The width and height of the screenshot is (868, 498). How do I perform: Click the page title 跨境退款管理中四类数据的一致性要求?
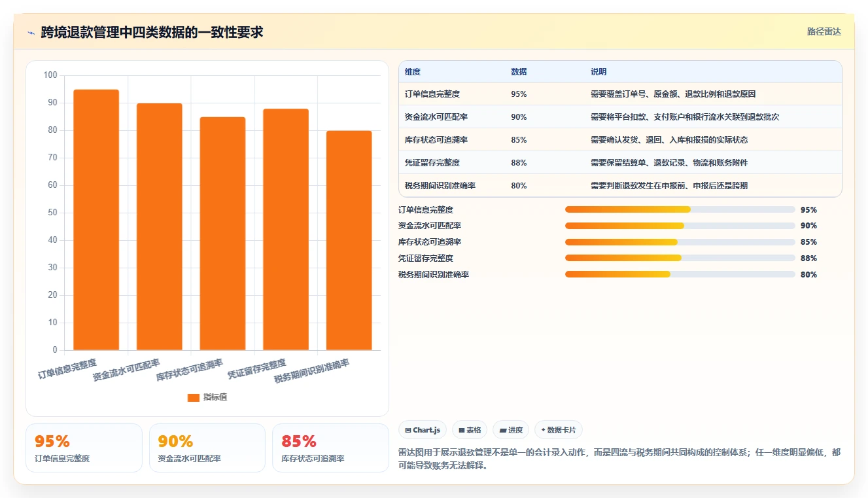click(152, 32)
